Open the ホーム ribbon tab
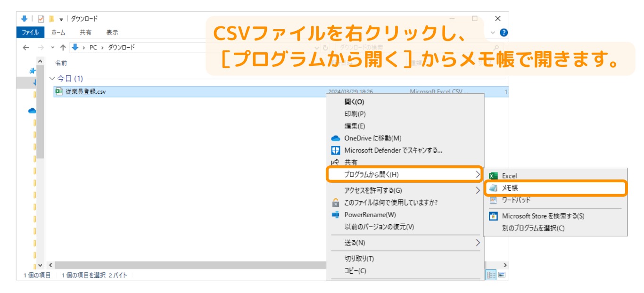Viewport: 644px width, 293px height. pyautogui.click(x=58, y=33)
